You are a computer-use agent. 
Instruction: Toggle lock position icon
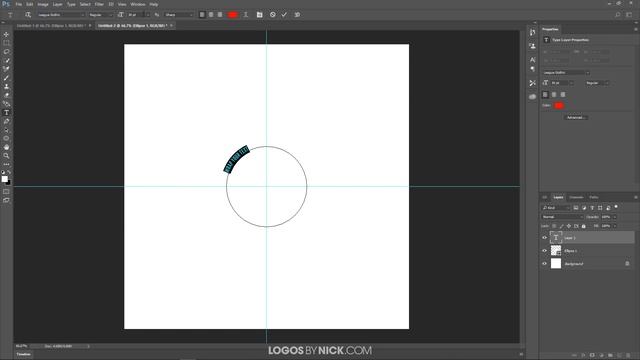[569, 226]
